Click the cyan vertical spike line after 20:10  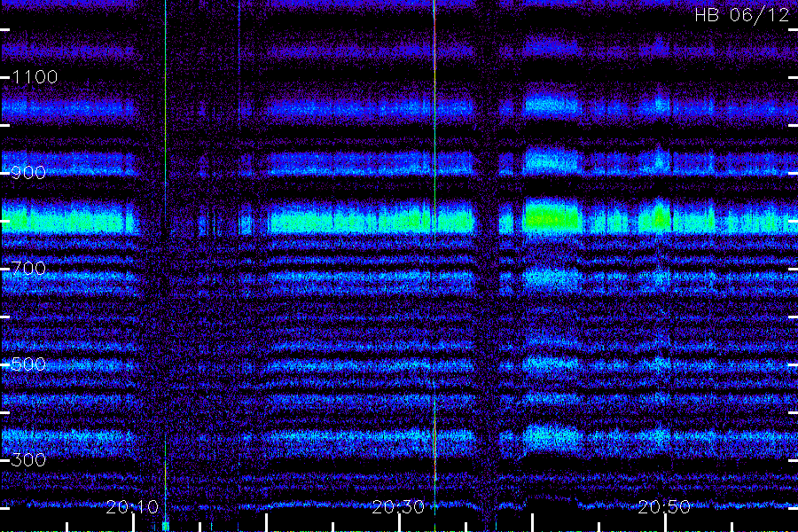[166, 265]
